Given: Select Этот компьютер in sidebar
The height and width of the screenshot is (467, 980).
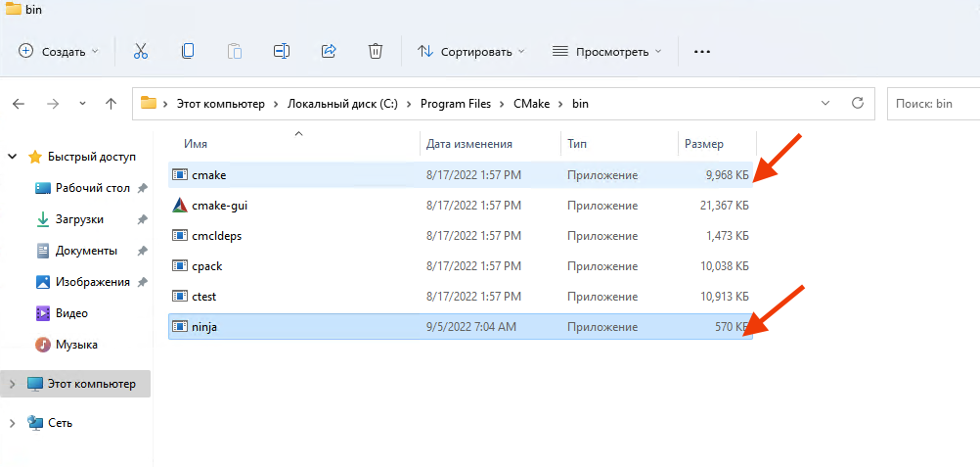Looking at the screenshot, I should click(x=92, y=384).
